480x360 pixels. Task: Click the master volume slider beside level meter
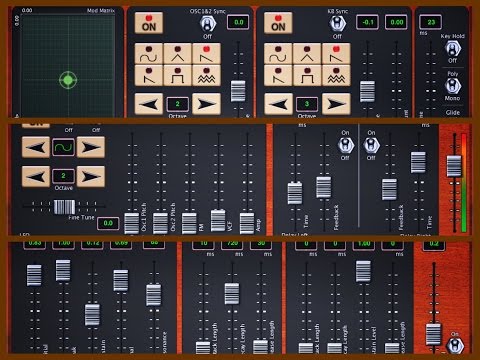pyautogui.click(x=454, y=166)
